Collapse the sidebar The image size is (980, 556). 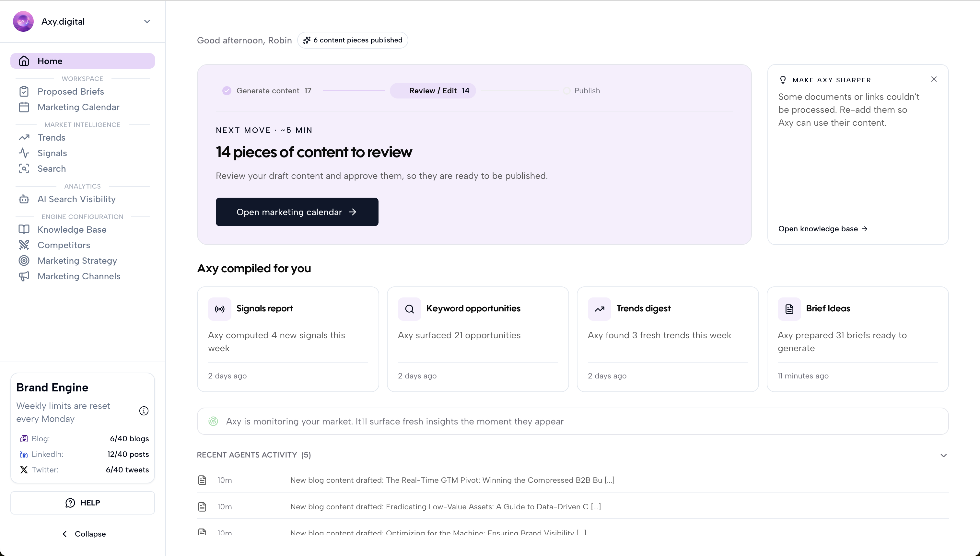click(84, 534)
